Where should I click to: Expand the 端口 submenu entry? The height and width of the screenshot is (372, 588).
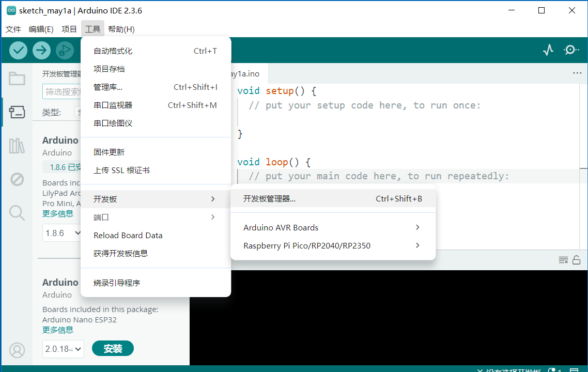coord(156,217)
